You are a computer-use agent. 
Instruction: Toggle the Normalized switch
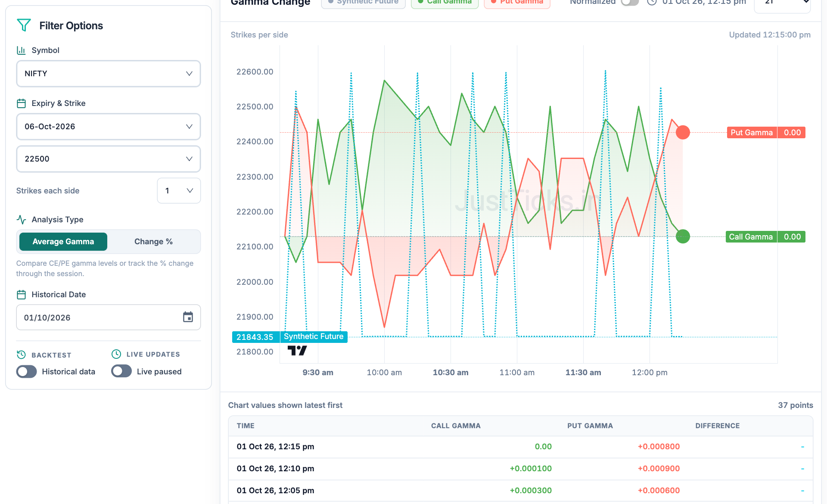tap(630, 2)
